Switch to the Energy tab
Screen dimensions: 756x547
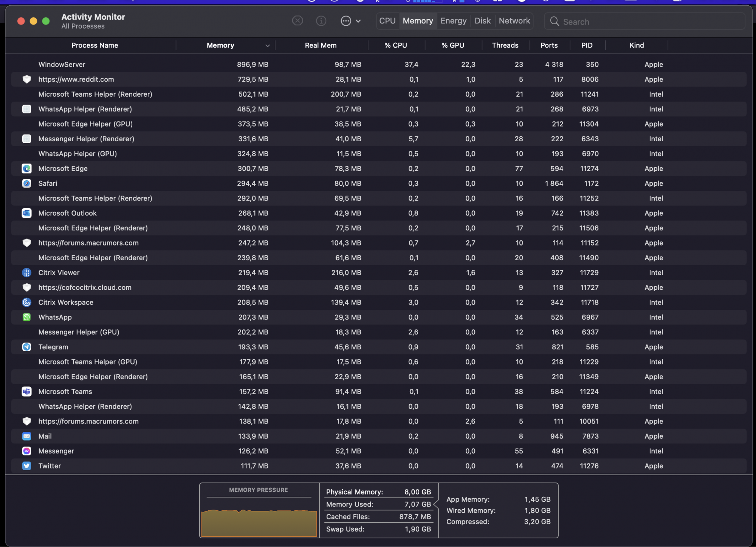point(453,21)
